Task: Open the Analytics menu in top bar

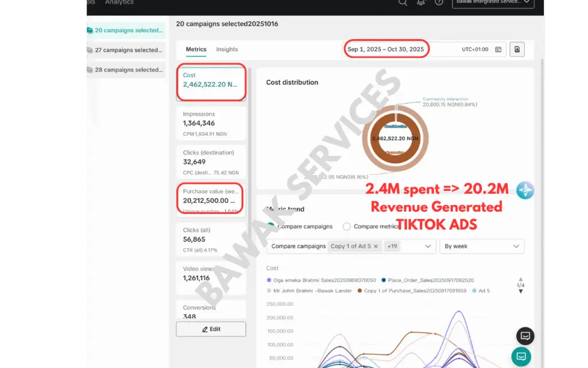Action: pyautogui.click(x=119, y=2)
